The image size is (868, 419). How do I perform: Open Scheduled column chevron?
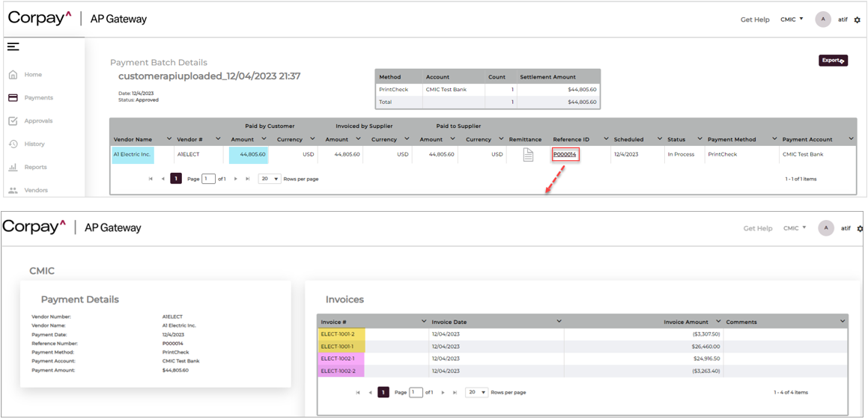660,138
